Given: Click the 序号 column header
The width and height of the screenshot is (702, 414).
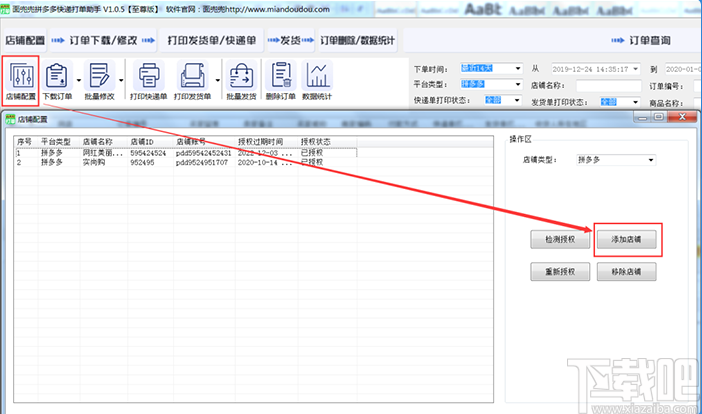Looking at the screenshot, I should coord(26,142).
